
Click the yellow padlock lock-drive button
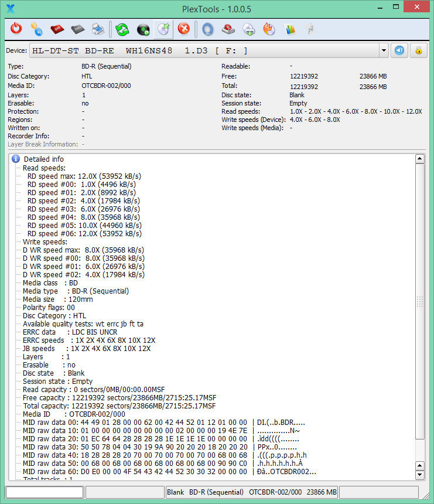419,50
